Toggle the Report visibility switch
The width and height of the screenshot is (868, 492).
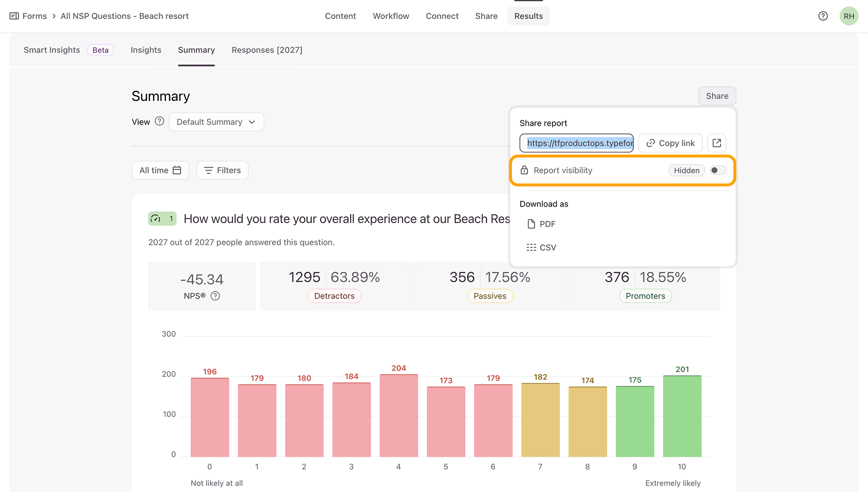click(x=717, y=170)
